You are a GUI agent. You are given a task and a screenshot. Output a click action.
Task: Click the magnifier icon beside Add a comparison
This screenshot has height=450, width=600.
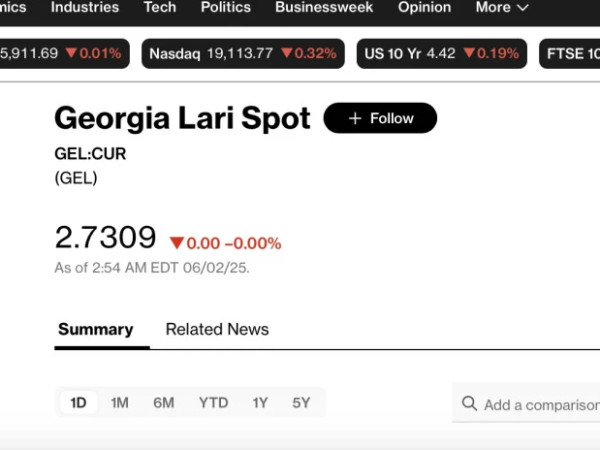click(x=469, y=404)
